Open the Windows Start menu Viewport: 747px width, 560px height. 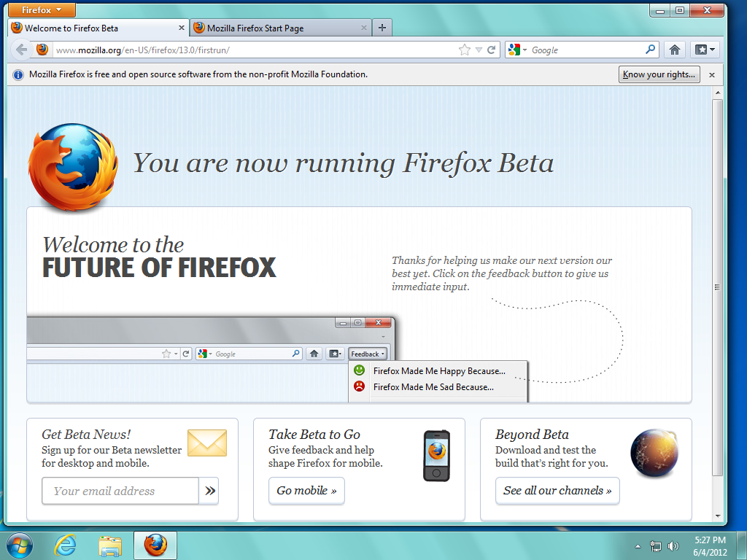[20, 545]
